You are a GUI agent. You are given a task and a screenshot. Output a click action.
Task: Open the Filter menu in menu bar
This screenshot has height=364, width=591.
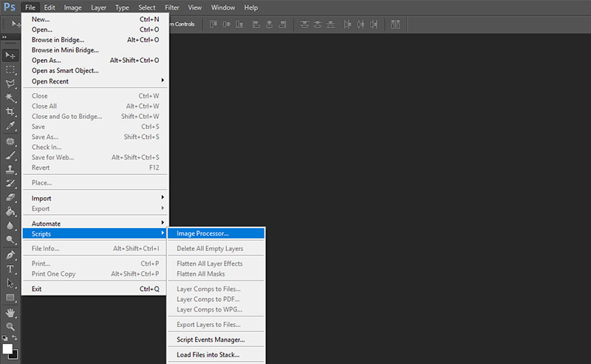(171, 7)
